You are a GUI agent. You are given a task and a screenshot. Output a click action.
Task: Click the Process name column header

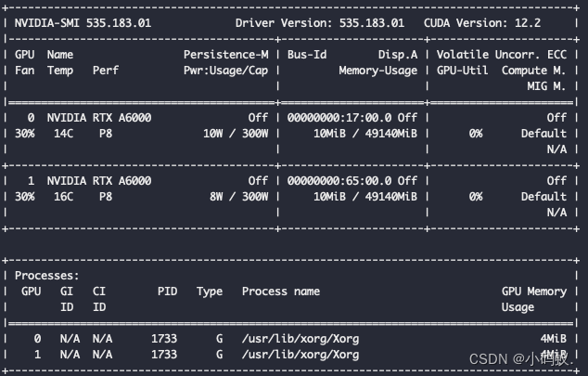pyautogui.click(x=281, y=292)
